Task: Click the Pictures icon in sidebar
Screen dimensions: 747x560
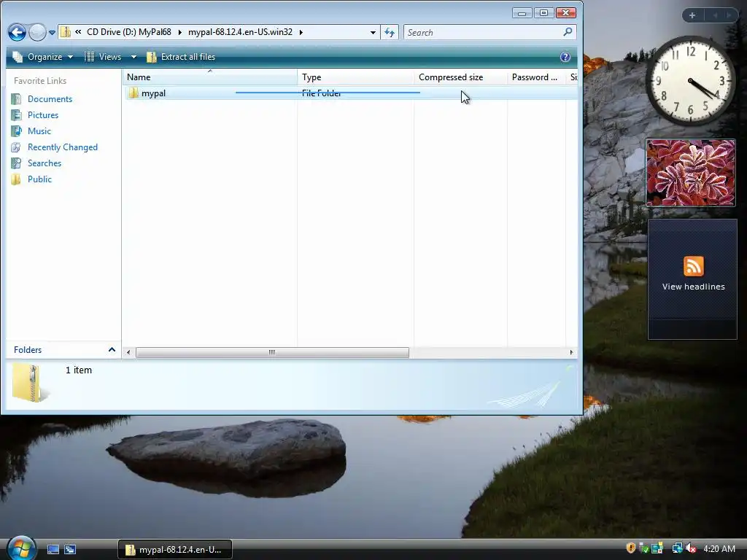Action: coord(16,114)
